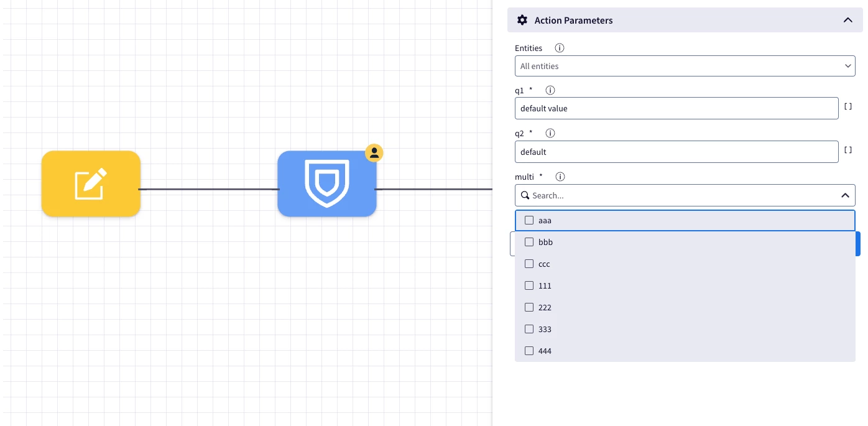The width and height of the screenshot is (868, 426).
Task: Check the bbb option
Action: [529, 242]
